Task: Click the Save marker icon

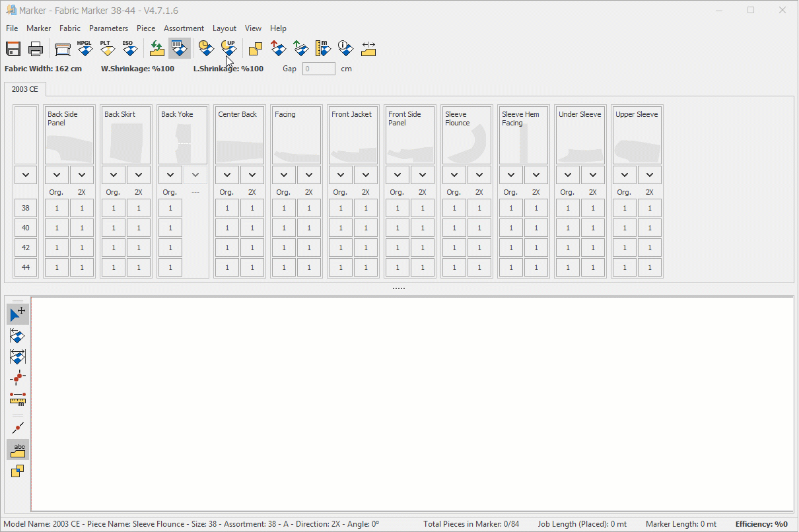Action: pyautogui.click(x=13, y=49)
